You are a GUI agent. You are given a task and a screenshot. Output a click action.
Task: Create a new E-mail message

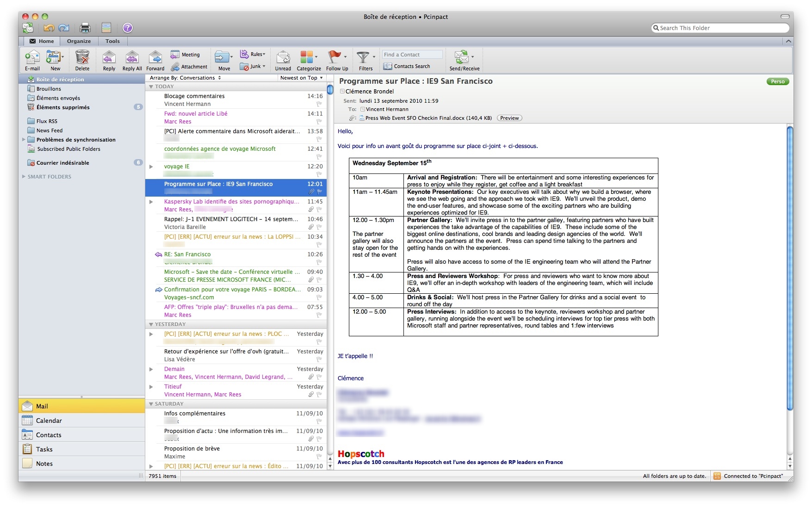(32, 61)
